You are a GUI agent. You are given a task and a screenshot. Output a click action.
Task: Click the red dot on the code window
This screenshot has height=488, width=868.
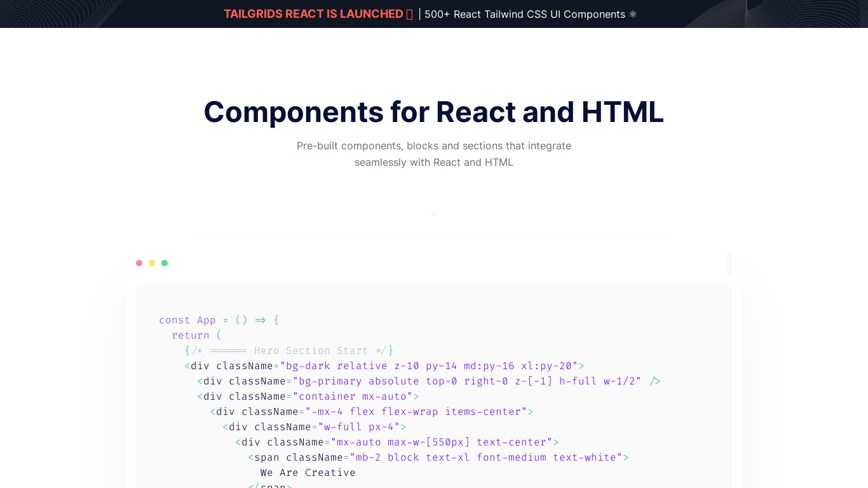tap(139, 263)
